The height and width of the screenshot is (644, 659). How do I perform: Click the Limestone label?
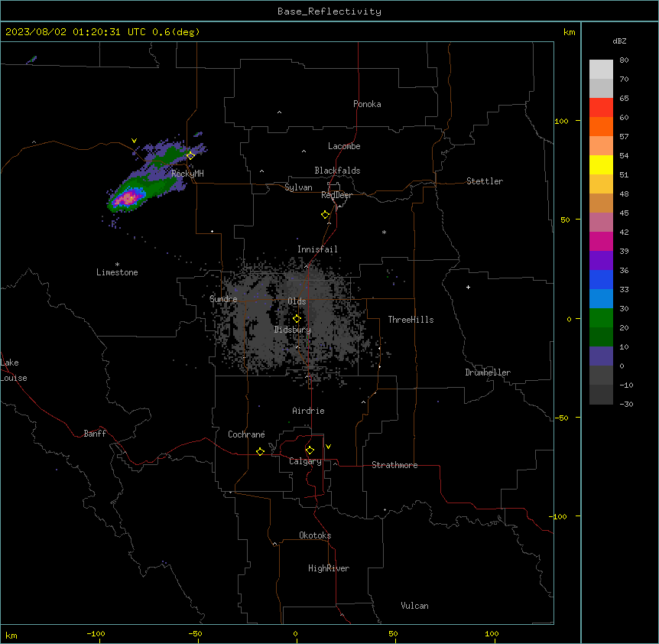click(x=117, y=272)
